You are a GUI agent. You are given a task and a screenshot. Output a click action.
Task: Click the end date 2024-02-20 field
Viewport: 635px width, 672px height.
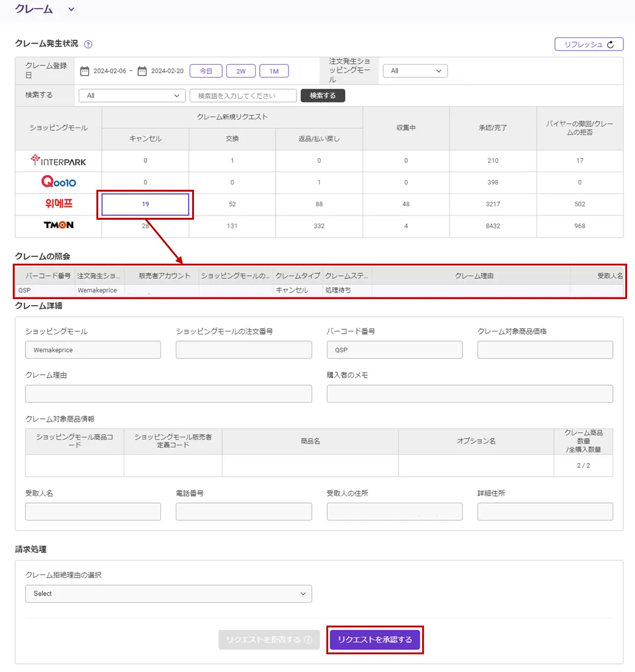(167, 71)
